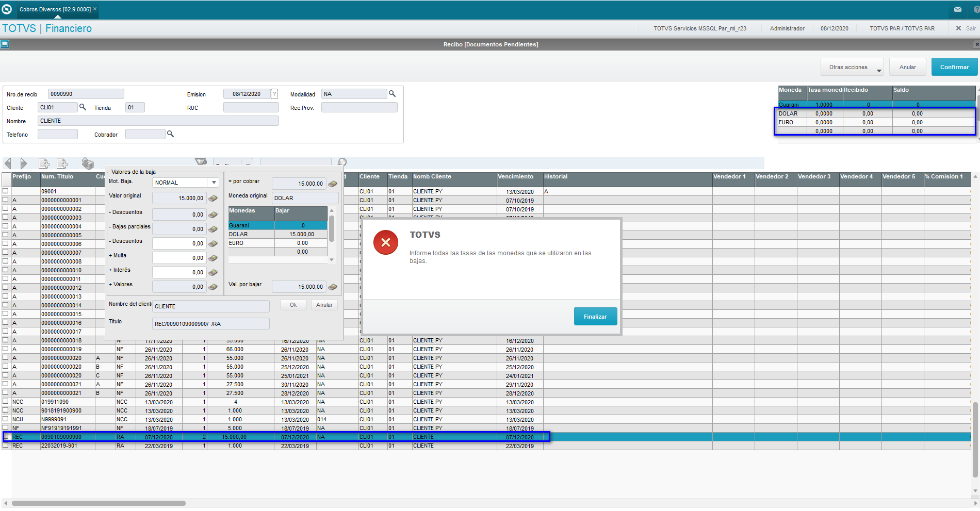Open the Cobrador lookup magnifier

click(170, 134)
